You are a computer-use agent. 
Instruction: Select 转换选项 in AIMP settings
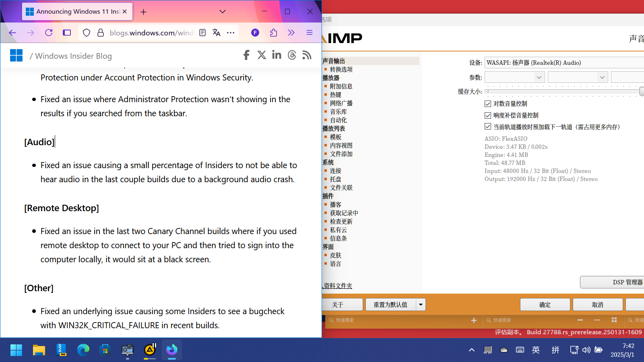341,69
